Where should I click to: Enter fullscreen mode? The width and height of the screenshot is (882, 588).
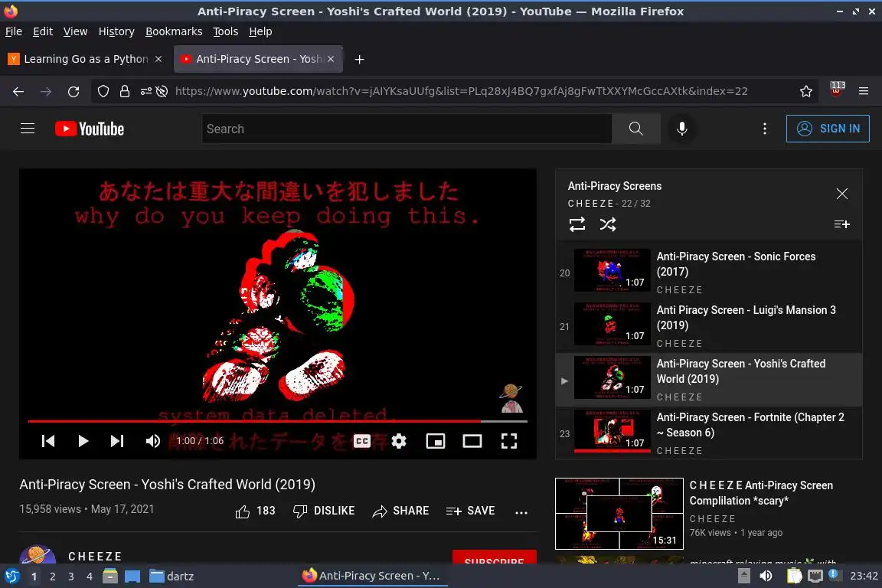pyautogui.click(x=509, y=441)
